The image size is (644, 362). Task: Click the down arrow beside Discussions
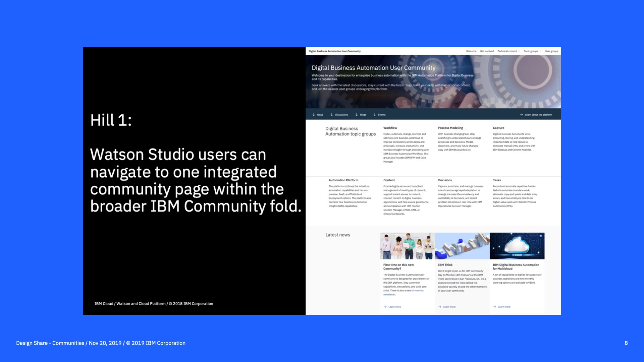[x=332, y=115]
